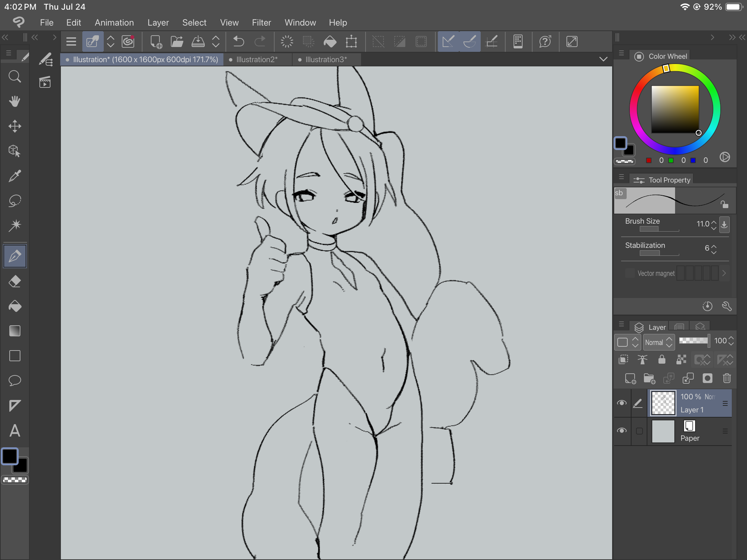Select the Eraser tool
Screen dimensions: 747x560
[x=15, y=281]
